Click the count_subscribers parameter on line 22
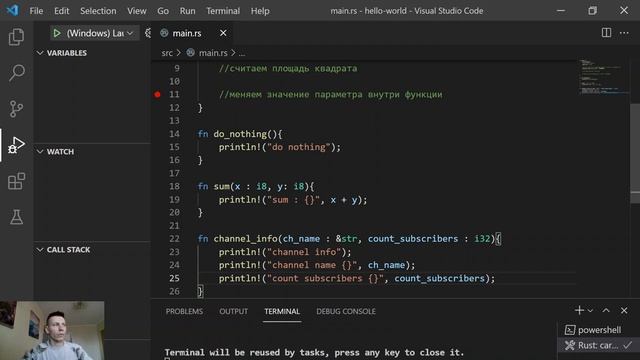 pyautogui.click(x=413, y=239)
